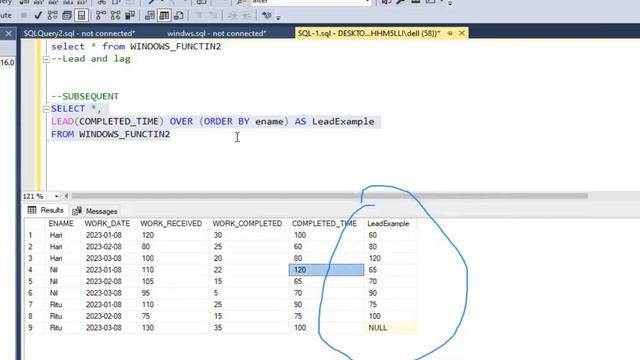Select row 1 header in results grid

click(x=34, y=235)
